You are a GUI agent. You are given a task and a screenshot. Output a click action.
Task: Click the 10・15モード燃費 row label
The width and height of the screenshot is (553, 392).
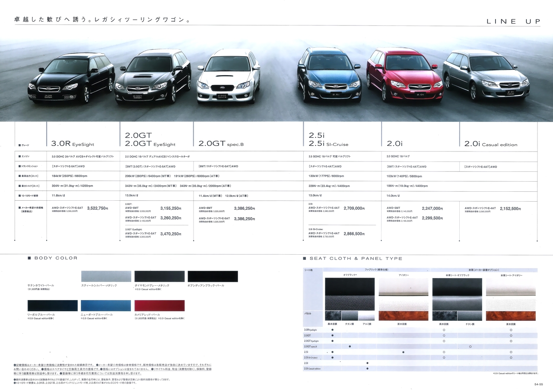[28, 196]
